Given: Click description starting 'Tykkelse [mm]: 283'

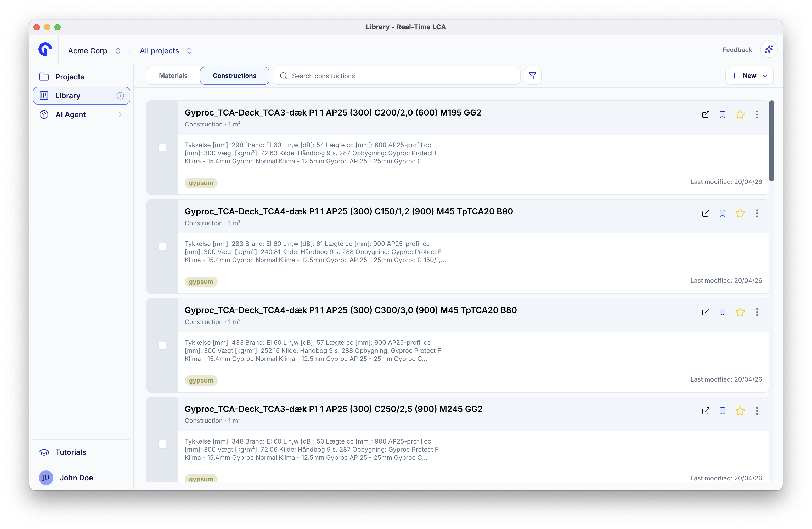Looking at the screenshot, I should point(315,252).
